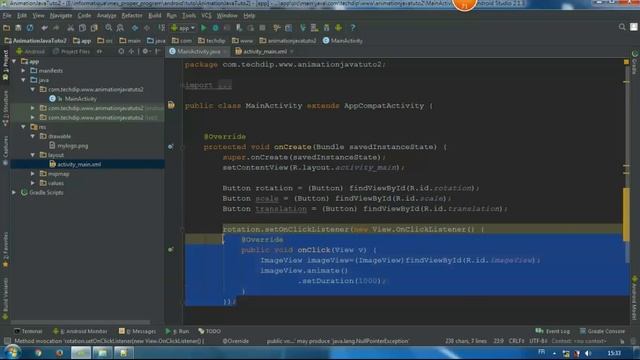Click the Make Project icon
This screenshot has height=360, width=640.
[x=162, y=28]
